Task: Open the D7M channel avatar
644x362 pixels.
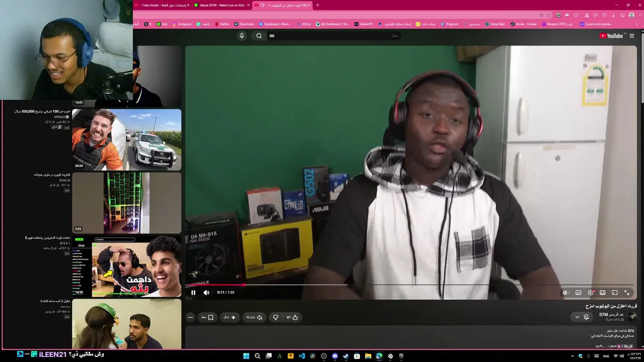Action: click(x=632, y=316)
